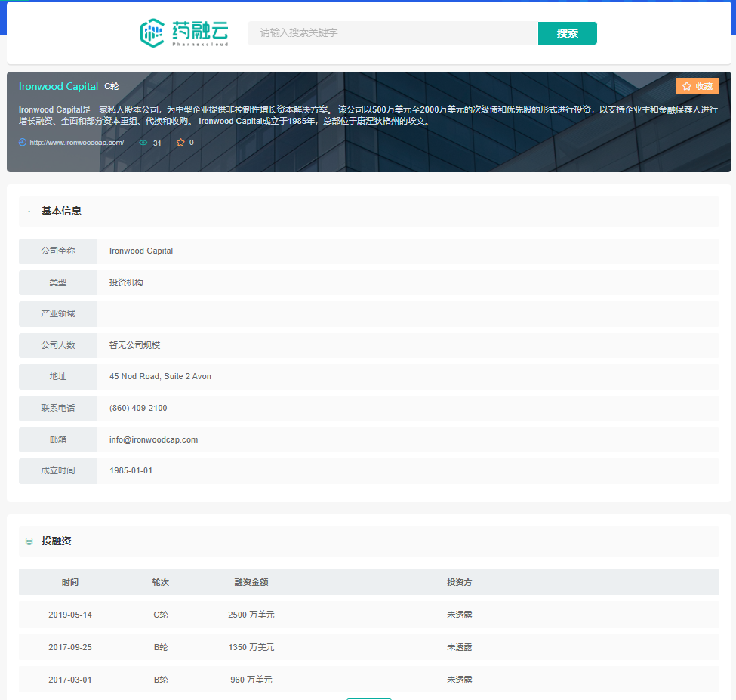This screenshot has height=700, width=736.
Task: Click the 搜索 search button
Action: tap(567, 33)
